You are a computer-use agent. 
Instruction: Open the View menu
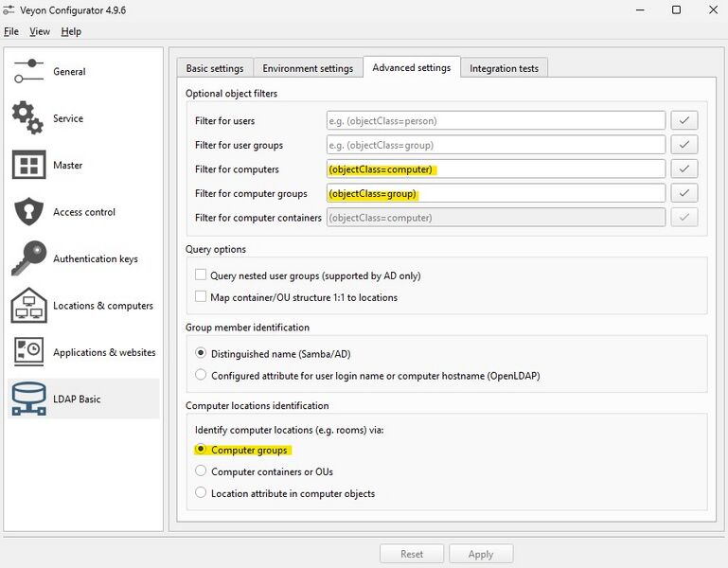pyautogui.click(x=40, y=31)
